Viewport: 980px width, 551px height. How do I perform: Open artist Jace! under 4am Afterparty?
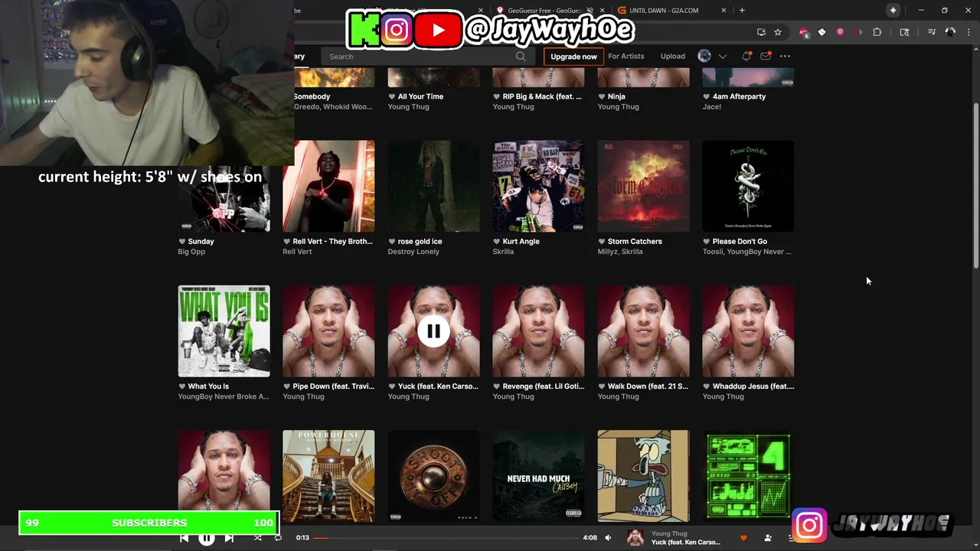point(712,106)
